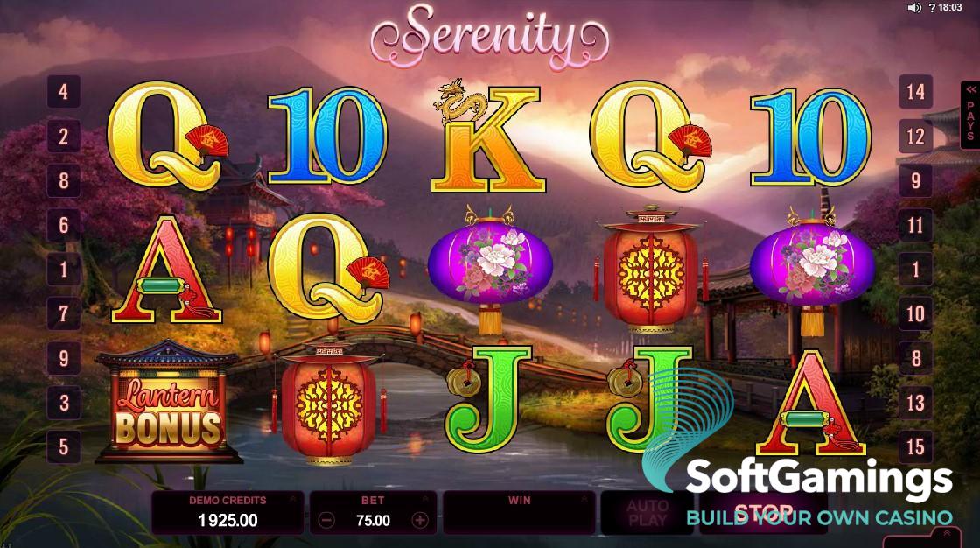Open the bottom-corner pull-up tab
This screenshot has height=548, width=980.
(x=946, y=536)
